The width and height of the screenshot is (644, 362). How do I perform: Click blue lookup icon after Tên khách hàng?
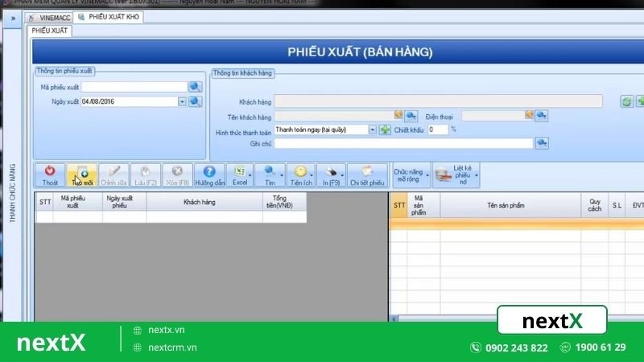tap(411, 116)
